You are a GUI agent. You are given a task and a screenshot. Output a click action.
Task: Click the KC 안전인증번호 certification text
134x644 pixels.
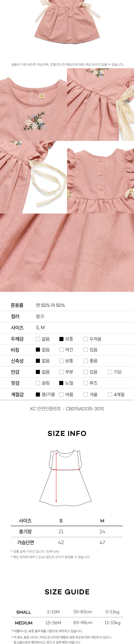67,409
